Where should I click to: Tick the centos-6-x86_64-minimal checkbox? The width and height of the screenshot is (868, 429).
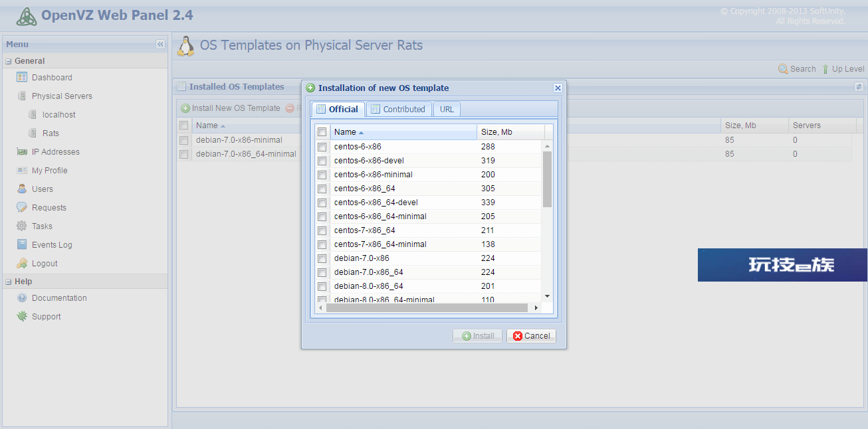point(322,216)
